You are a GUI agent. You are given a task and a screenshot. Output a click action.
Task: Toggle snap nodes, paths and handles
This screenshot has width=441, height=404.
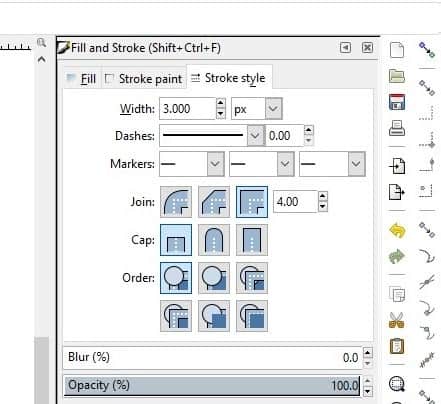point(427,230)
